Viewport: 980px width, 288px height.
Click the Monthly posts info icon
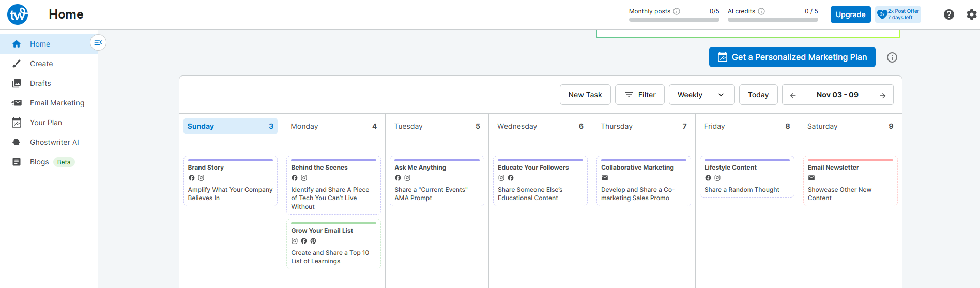coord(677,11)
